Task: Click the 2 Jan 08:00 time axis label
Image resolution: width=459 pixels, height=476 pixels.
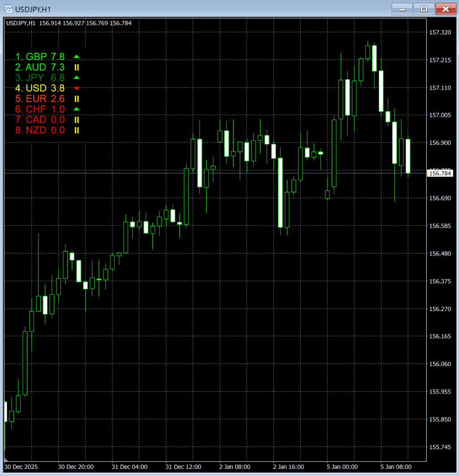Action: pyautogui.click(x=235, y=467)
